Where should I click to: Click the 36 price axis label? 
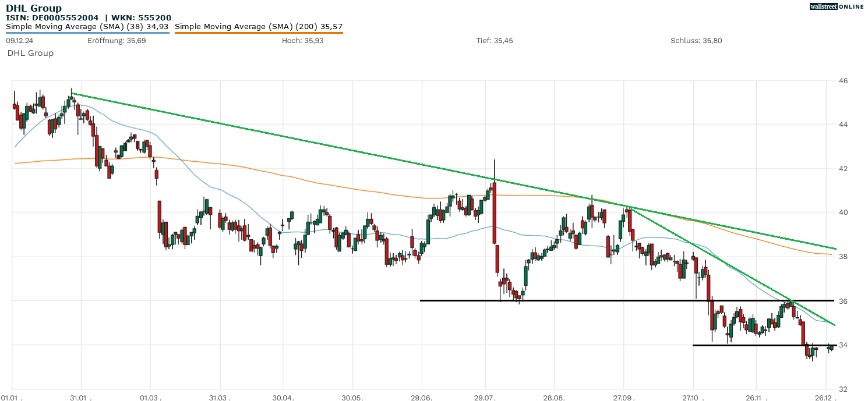pos(842,301)
